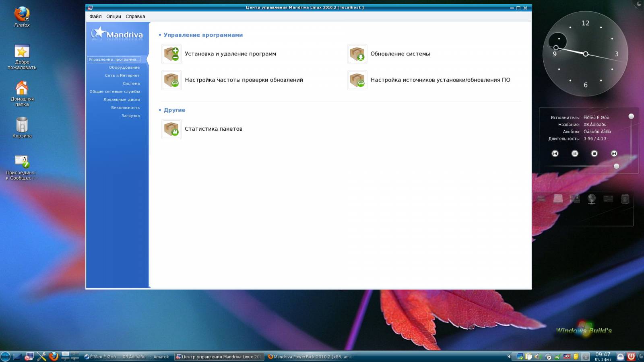Viewport: 644px width, 362px height.
Task: Open Домашняя папка desktop icon
Action: tap(22, 94)
